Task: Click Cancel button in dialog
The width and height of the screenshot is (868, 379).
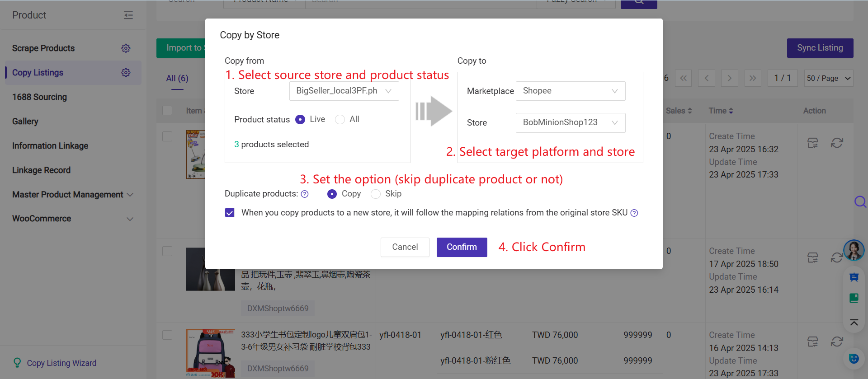Action: point(405,248)
